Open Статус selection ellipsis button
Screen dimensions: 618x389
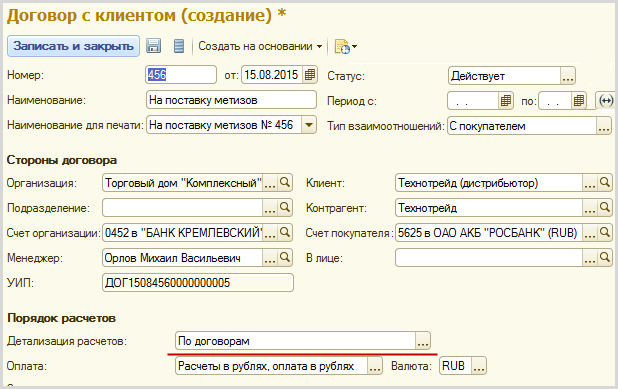point(568,76)
